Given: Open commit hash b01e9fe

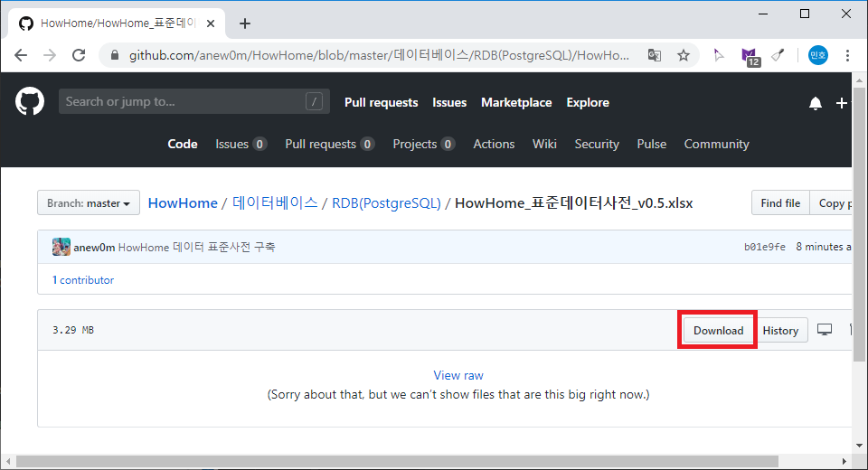Looking at the screenshot, I should (765, 247).
